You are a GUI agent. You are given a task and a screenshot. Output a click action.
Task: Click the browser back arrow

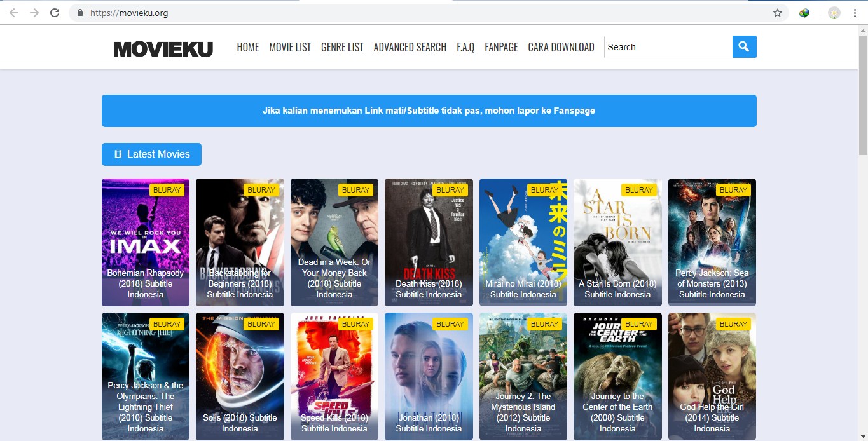[x=14, y=13]
